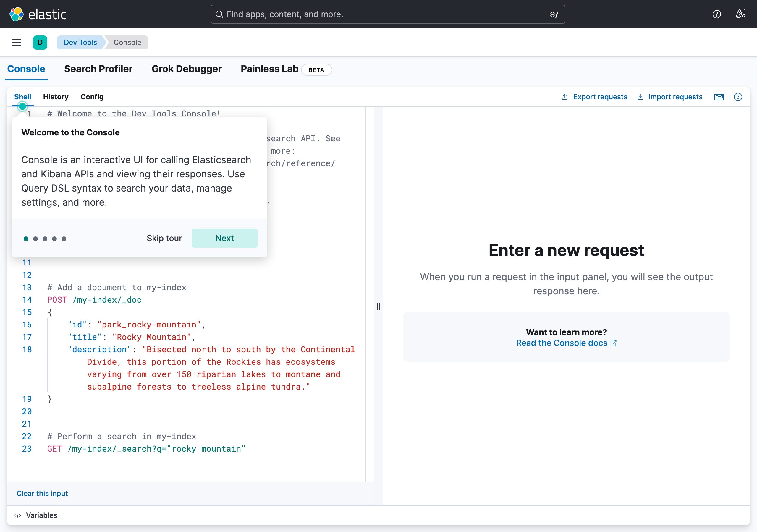Screen dimensions: 757x532
Task: Open the newsfeed celebration icon
Action: click(x=740, y=14)
